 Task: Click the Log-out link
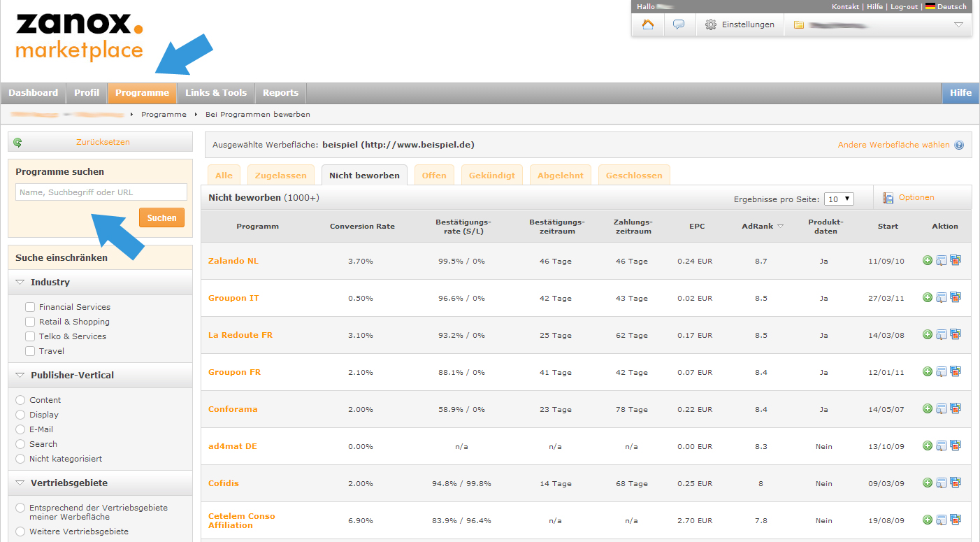click(904, 6)
